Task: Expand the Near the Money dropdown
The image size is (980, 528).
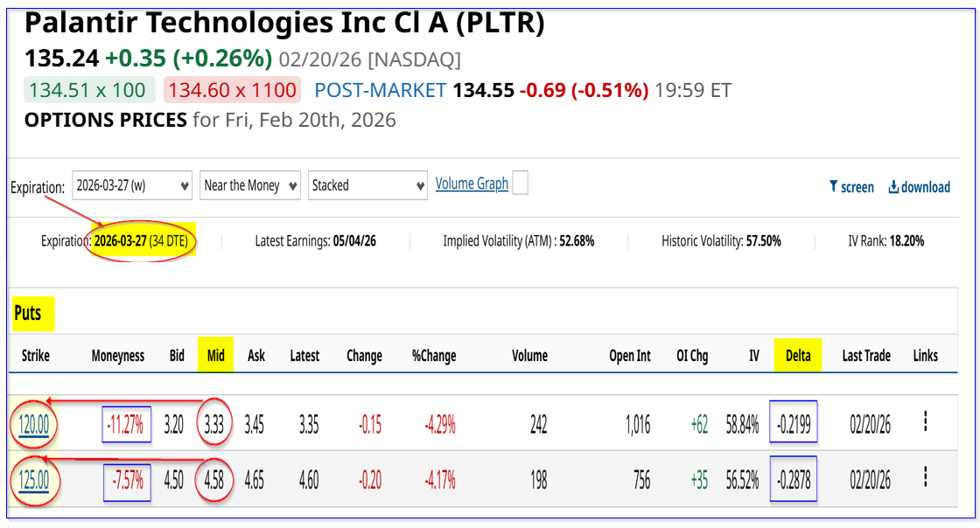Action: (x=250, y=185)
